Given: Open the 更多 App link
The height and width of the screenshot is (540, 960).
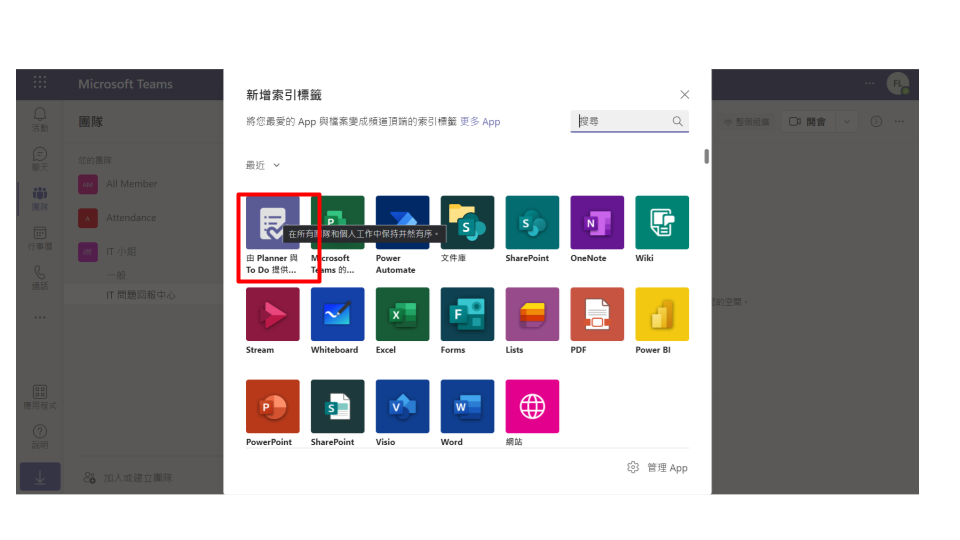Looking at the screenshot, I should (x=480, y=121).
